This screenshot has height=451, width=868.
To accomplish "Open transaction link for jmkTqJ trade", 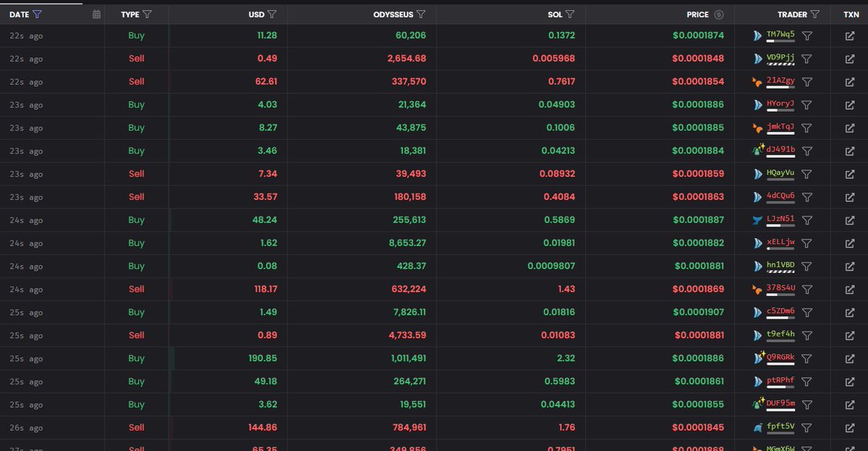I will 850,128.
